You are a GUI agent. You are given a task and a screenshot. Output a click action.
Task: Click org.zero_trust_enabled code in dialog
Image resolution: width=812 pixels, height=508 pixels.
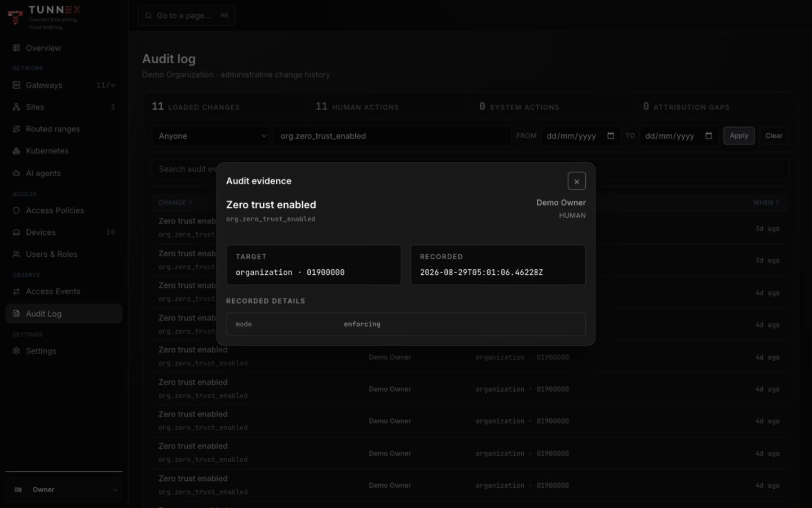click(x=271, y=219)
